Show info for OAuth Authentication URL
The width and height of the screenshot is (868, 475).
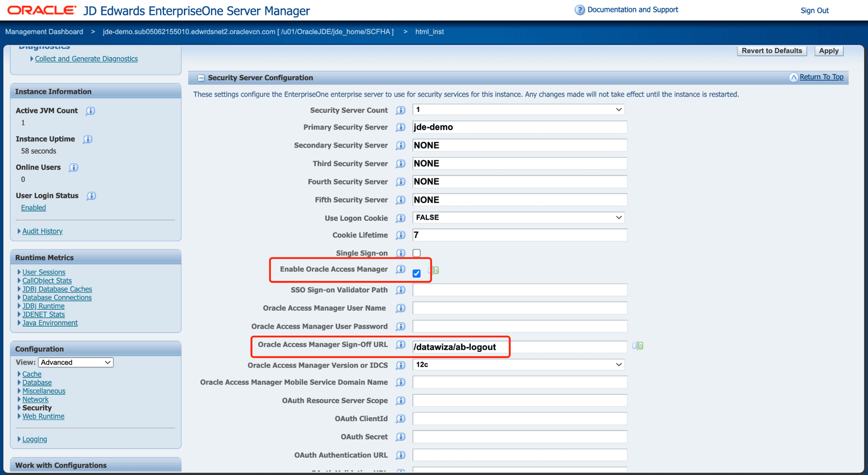click(400, 455)
